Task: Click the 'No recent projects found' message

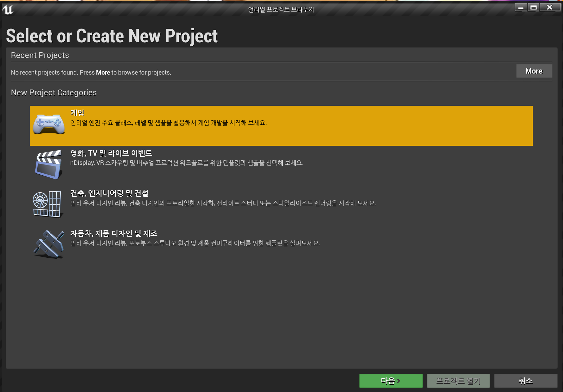Action: [91, 73]
